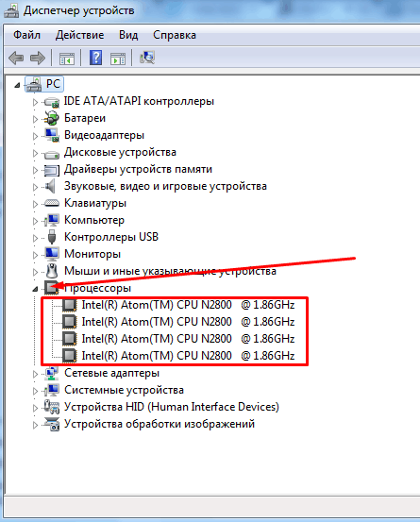
Task: Open Help via question mark icon
Action: [x=96, y=58]
